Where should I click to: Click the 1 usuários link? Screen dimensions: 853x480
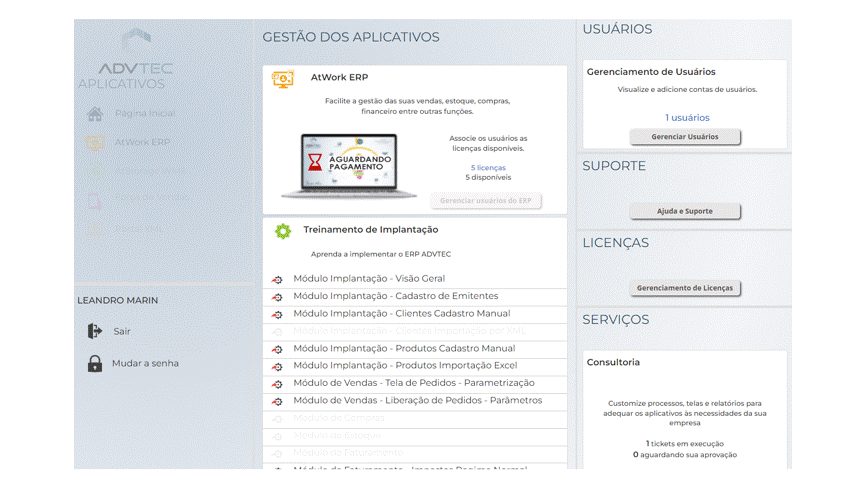(x=687, y=118)
